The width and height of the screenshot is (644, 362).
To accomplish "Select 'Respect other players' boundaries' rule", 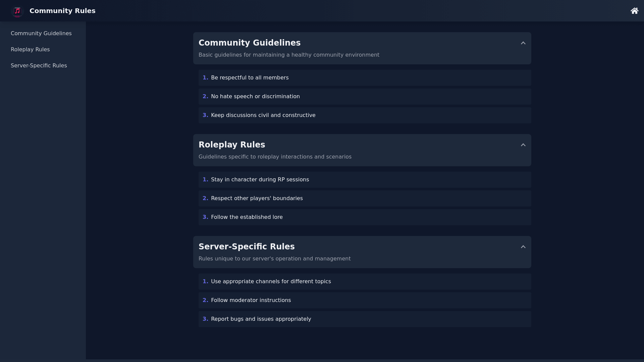I will [x=257, y=198].
